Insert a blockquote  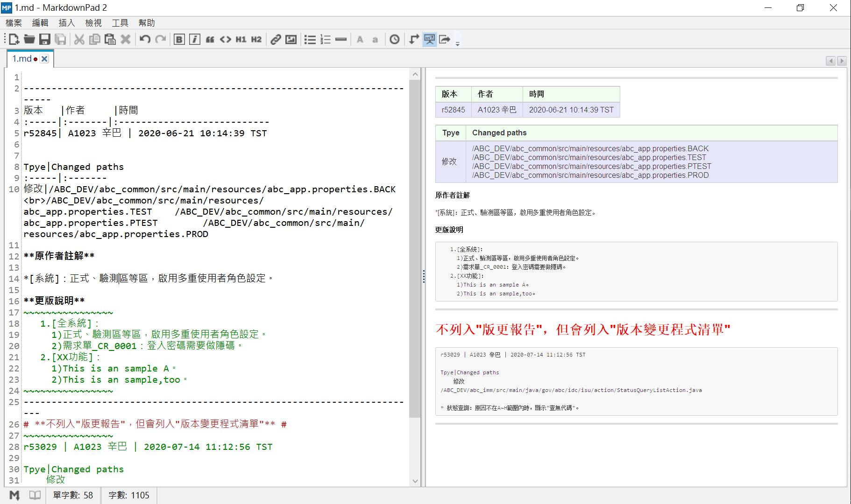point(210,40)
